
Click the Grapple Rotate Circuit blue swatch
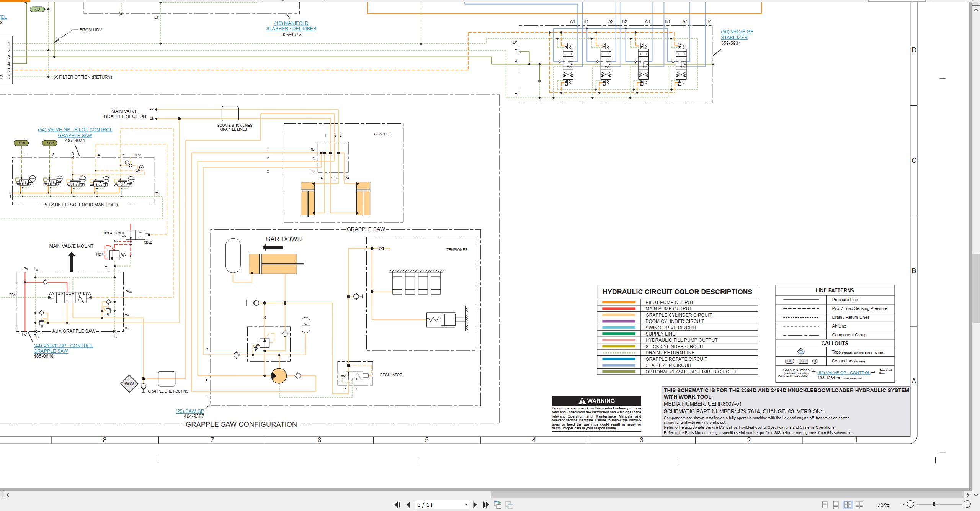point(619,359)
